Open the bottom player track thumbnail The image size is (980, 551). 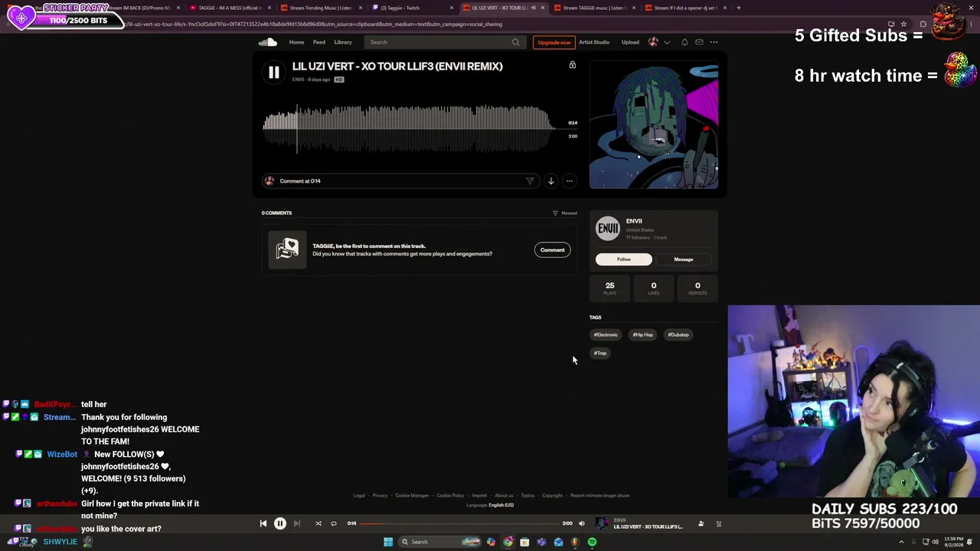pos(602,523)
